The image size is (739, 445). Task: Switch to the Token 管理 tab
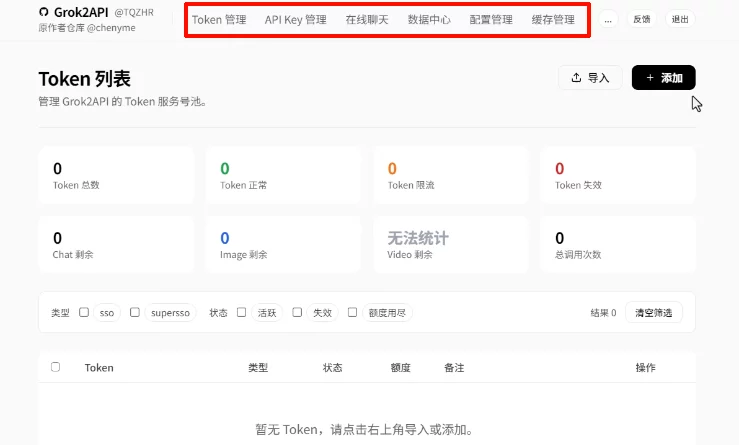click(219, 19)
